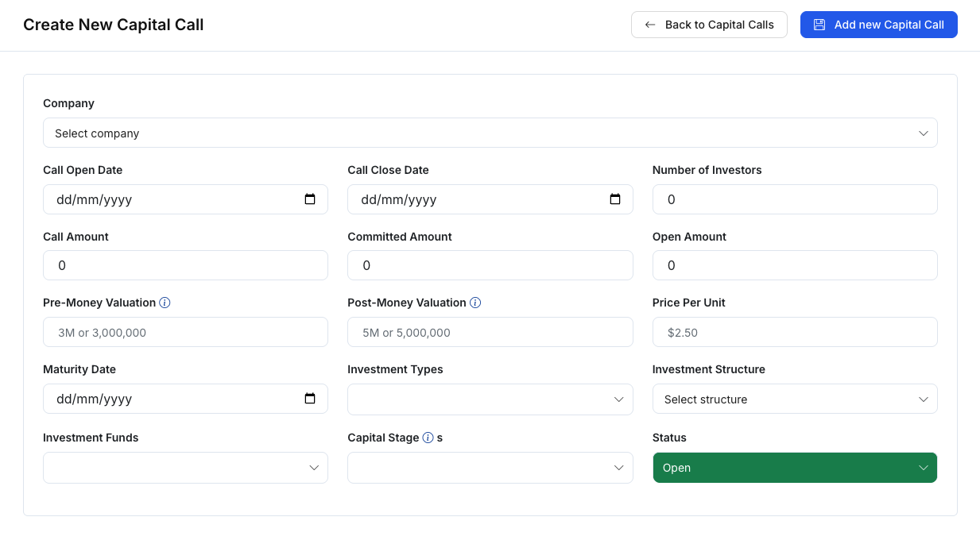Open the Select structure dropdown
The width and height of the screenshot is (980, 540).
click(x=794, y=399)
